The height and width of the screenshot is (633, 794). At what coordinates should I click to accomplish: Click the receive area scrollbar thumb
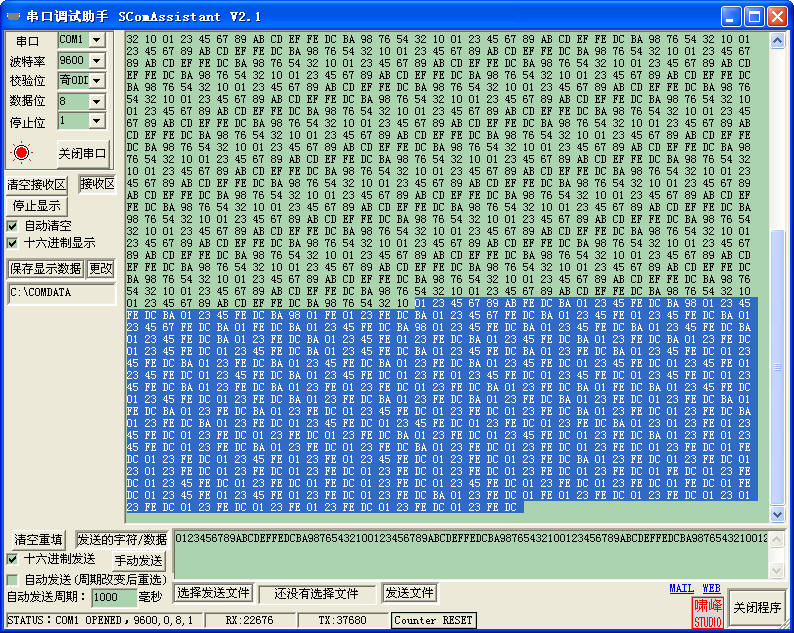click(777, 367)
